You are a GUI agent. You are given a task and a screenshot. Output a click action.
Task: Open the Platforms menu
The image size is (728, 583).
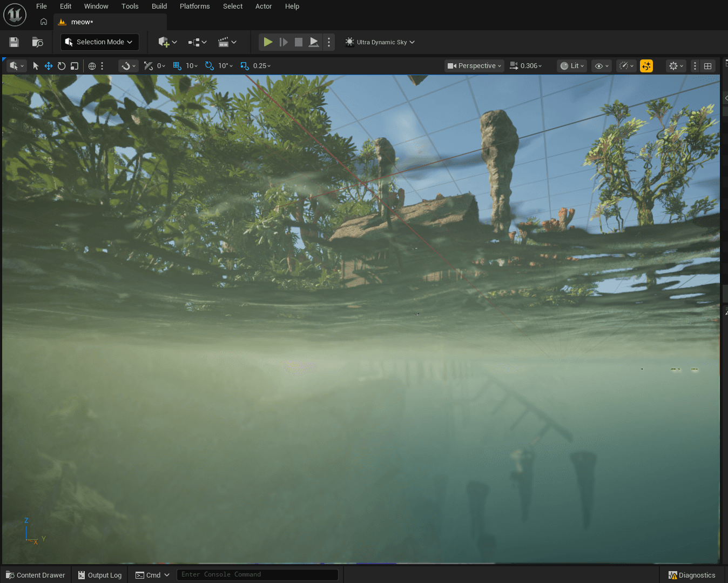(195, 6)
